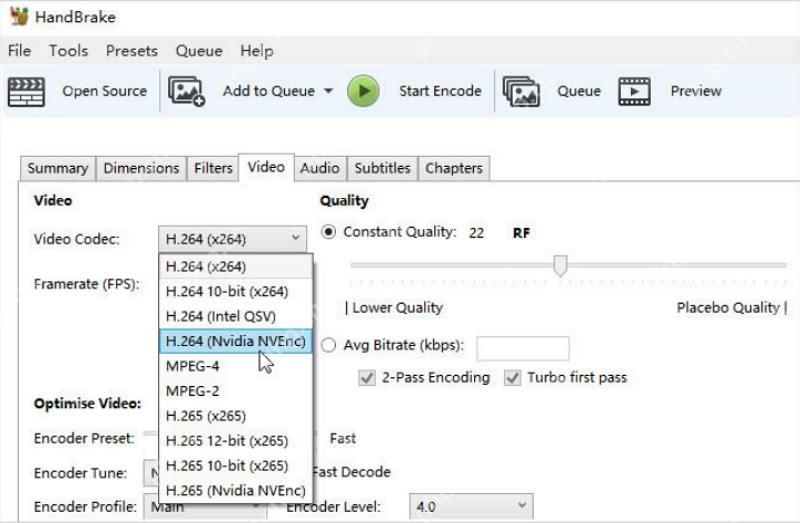Screen dimensions: 800x523
Task: Choose MPEG-2 codec option
Action: pyautogui.click(x=236, y=391)
